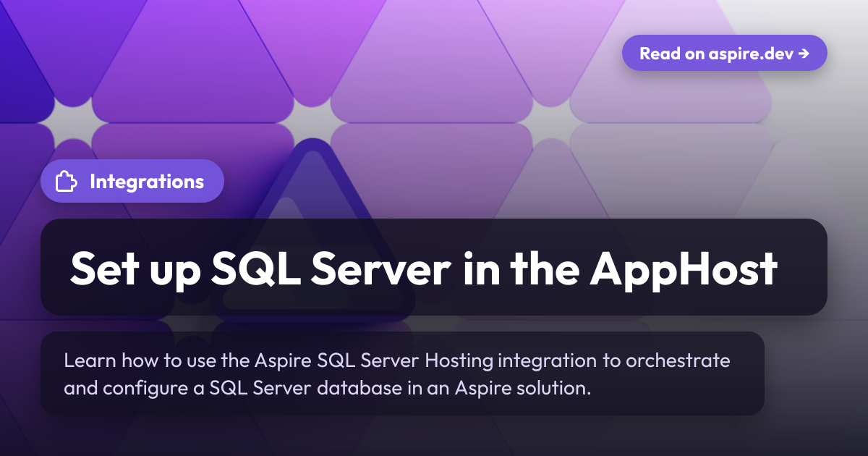Click the 'Set up SQL Server in the AppHost' title

click(x=423, y=269)
